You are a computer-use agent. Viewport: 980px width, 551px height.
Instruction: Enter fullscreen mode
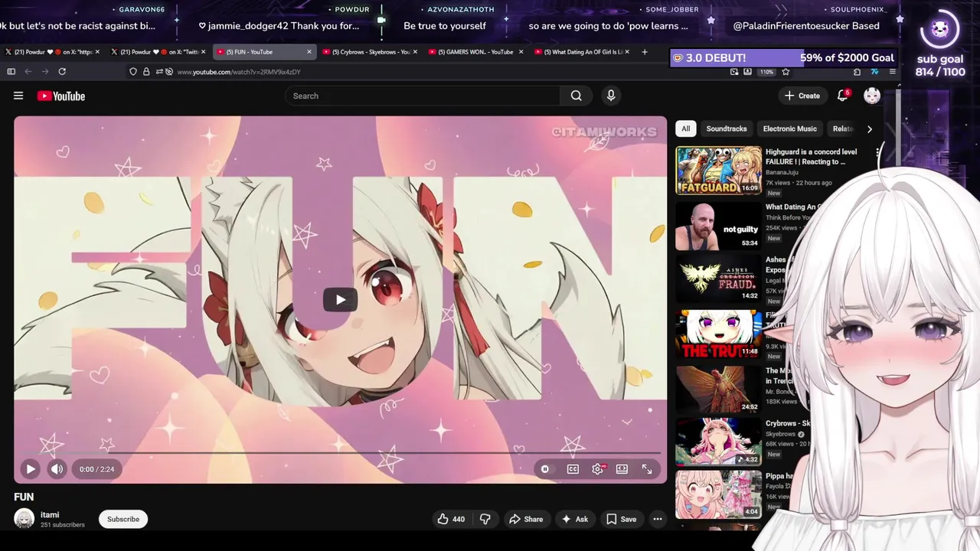(647, 469)
